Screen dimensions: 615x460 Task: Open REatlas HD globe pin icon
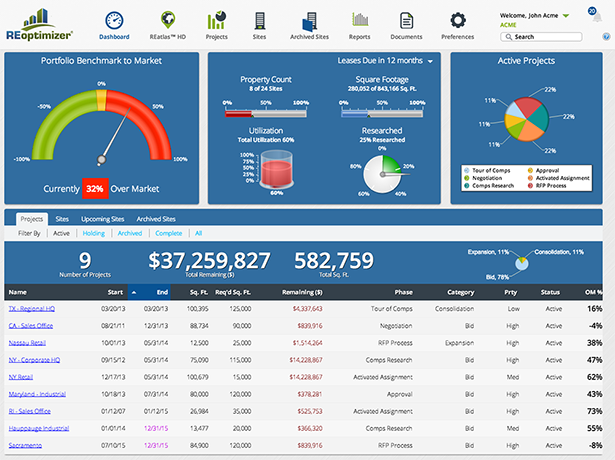coord(168,20)
